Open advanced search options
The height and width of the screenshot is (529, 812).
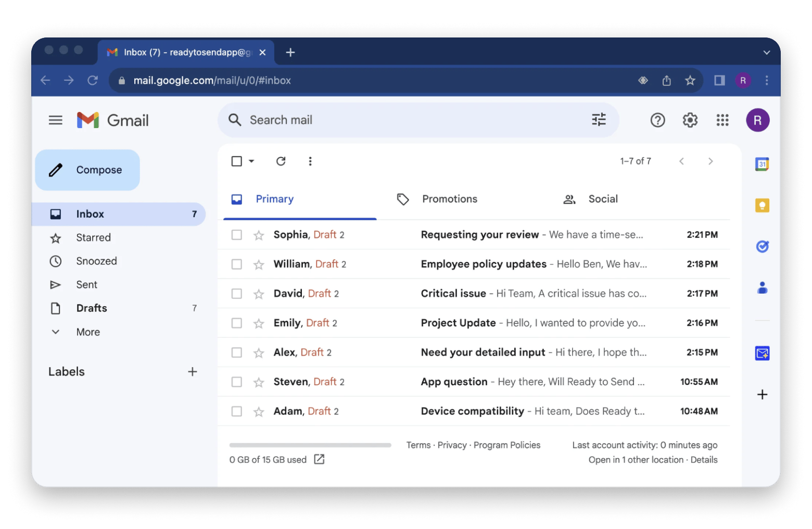pos(599,120)
